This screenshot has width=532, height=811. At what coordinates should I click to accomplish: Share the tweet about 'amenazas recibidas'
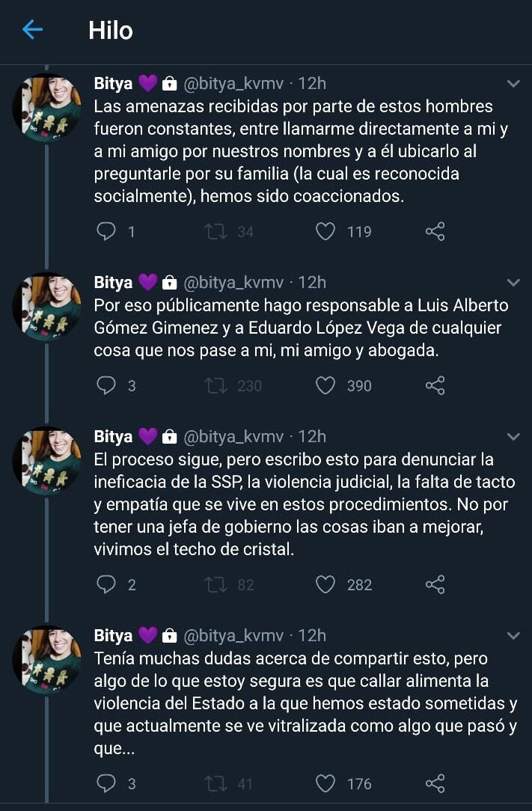point(435,232)
